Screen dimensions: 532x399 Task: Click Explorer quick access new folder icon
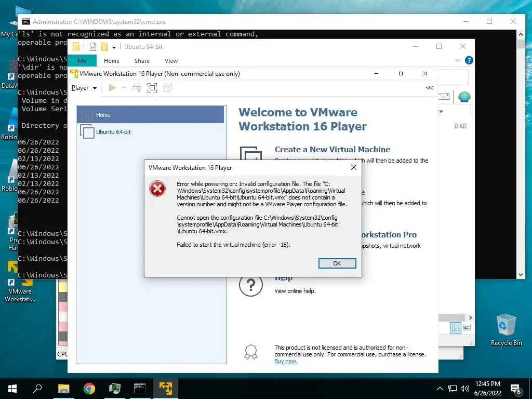pos(104,47)
